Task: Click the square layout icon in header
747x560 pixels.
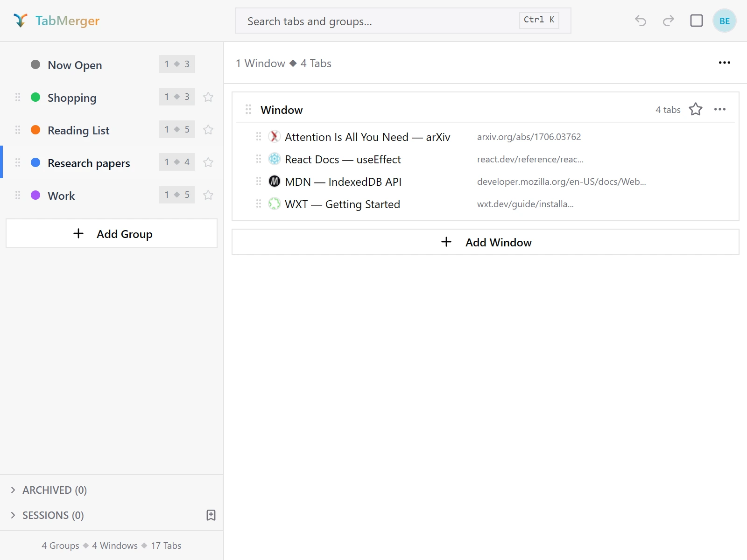Action: [697, 21]
